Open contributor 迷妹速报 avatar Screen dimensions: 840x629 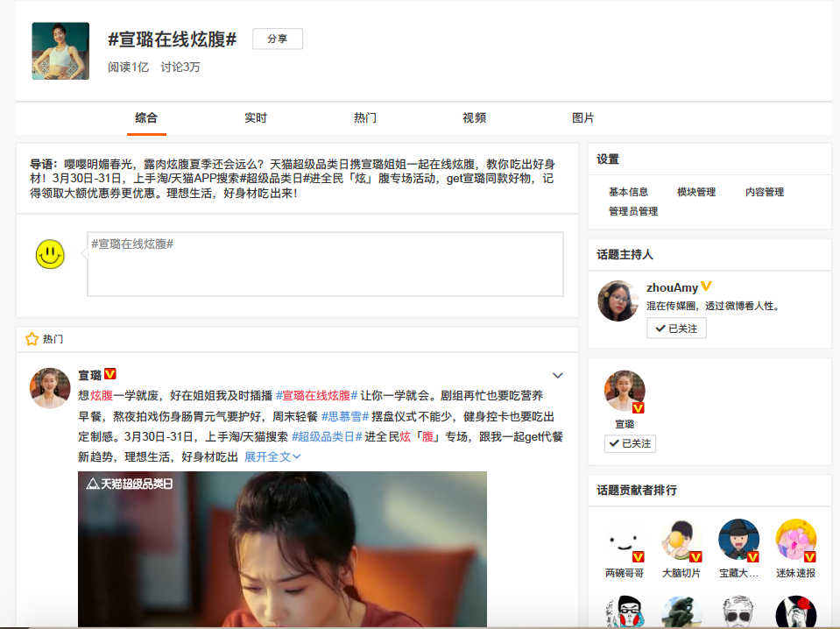796,540
